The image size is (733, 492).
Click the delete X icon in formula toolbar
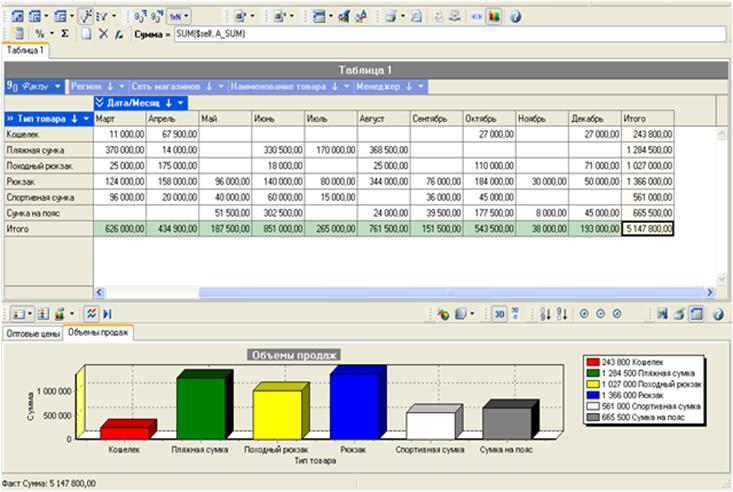click(x=103, y=33)
